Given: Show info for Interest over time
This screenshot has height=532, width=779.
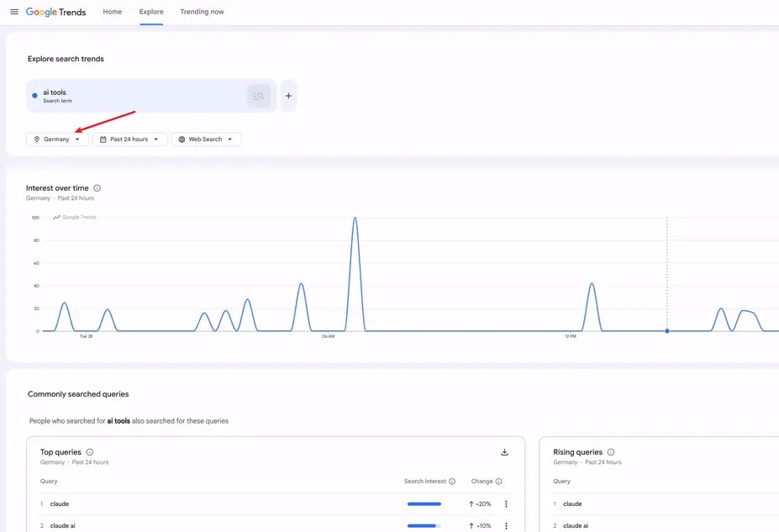Looking at the screenshot, I should pos(97,188).
